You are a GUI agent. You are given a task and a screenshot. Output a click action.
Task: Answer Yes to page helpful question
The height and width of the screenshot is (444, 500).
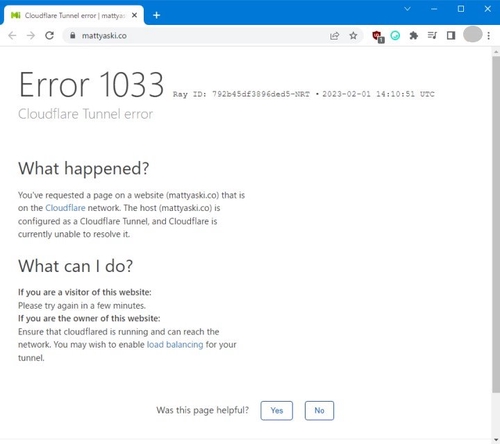[277, 411]
